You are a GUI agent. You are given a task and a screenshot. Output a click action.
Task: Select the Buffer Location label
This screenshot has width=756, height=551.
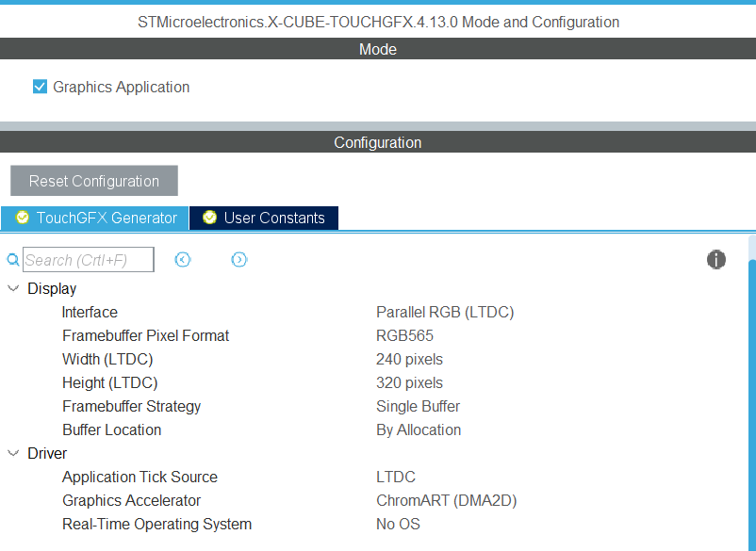[112, 430]
